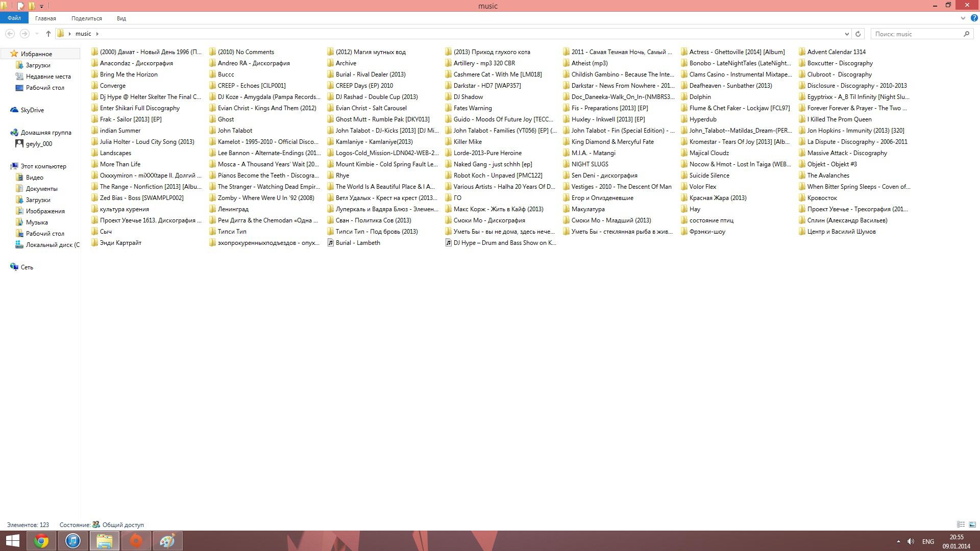980x551 pixels.
Task: Click the breadcrumb arrow after music
Action: (x=97, y=34)
